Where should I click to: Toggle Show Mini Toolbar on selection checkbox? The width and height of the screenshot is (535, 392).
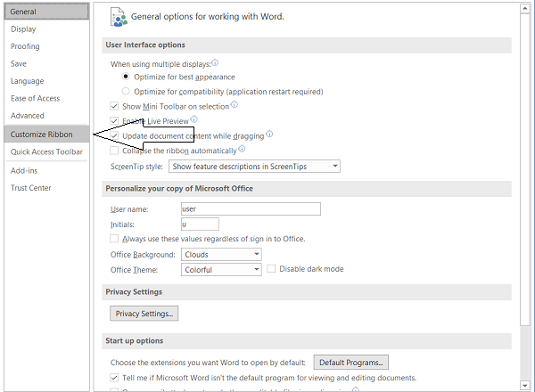[114, 106]
